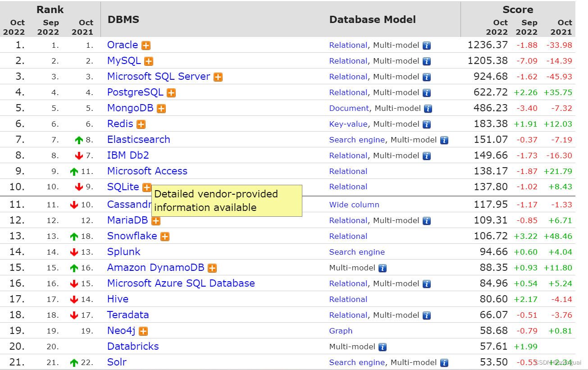This screenshot has height=370, width=588.
Task: Open the Search engine link beside Splunk
Action: coord(357,252)
